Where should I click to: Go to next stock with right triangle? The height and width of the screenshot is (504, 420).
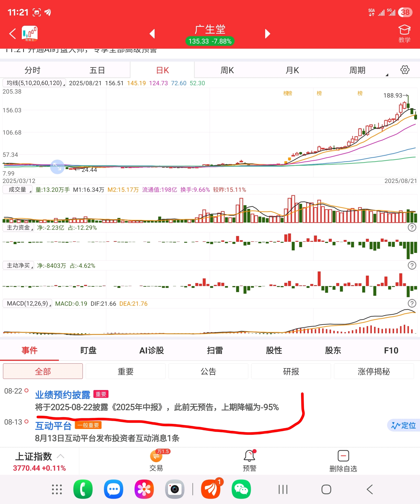pos(267,34)
